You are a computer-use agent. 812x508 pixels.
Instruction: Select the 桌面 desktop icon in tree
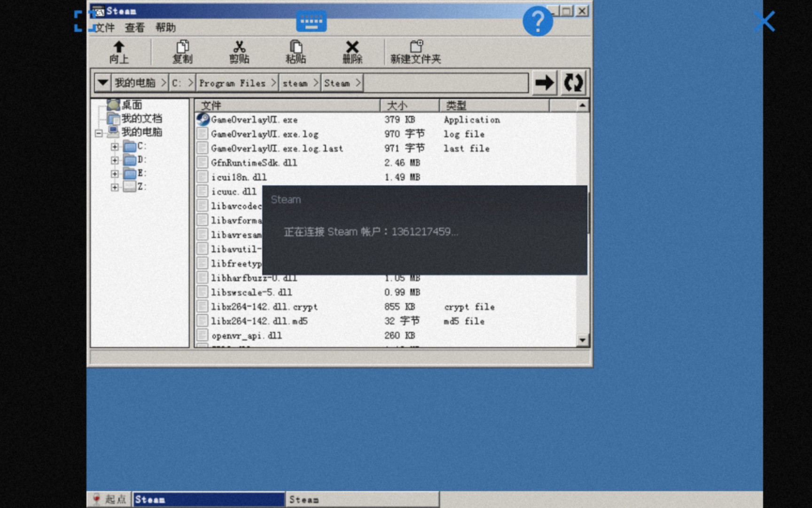(x=113, y=104)
